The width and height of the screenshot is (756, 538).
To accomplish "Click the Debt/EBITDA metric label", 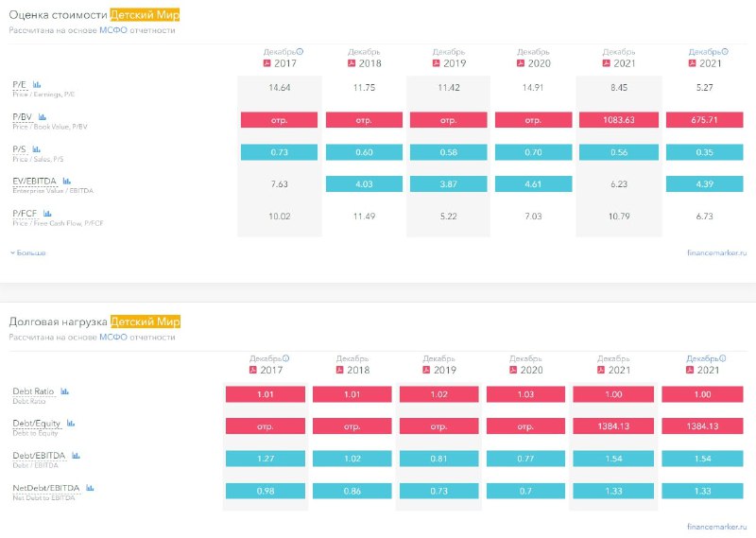I will point(39,456).
